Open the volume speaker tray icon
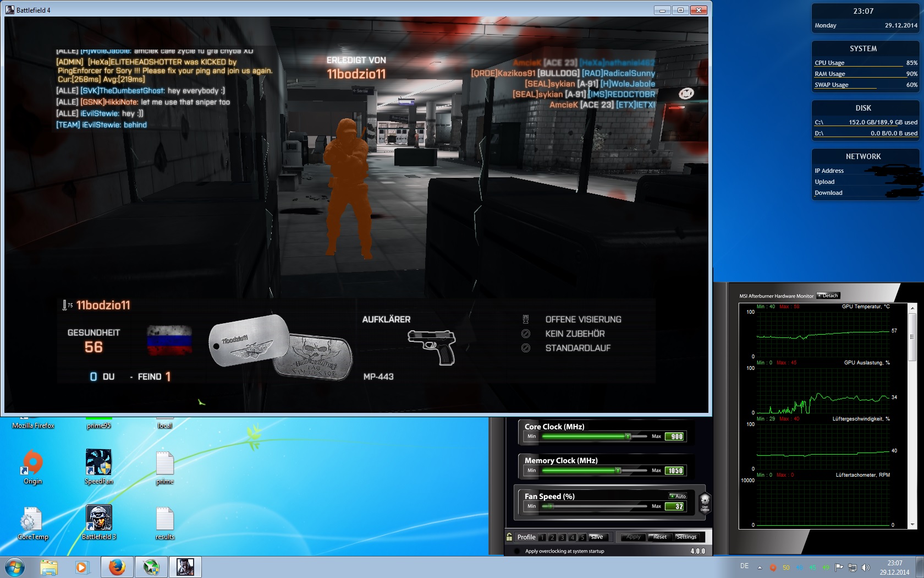The width and height of the screenshot is (924, 578). [x=866, y=568]
